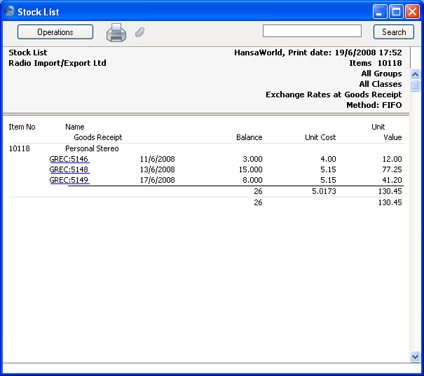
Task: Select date 13/6/2008
Action: point(157,170)
